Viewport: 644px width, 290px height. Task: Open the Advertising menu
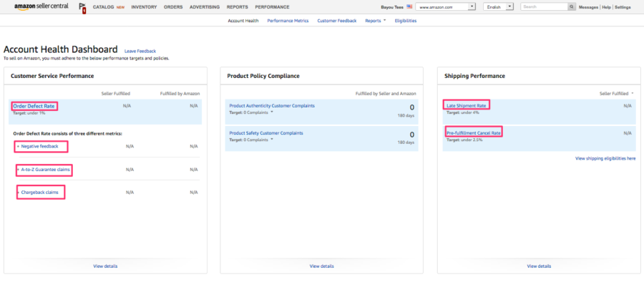click(x=205, y=7)
